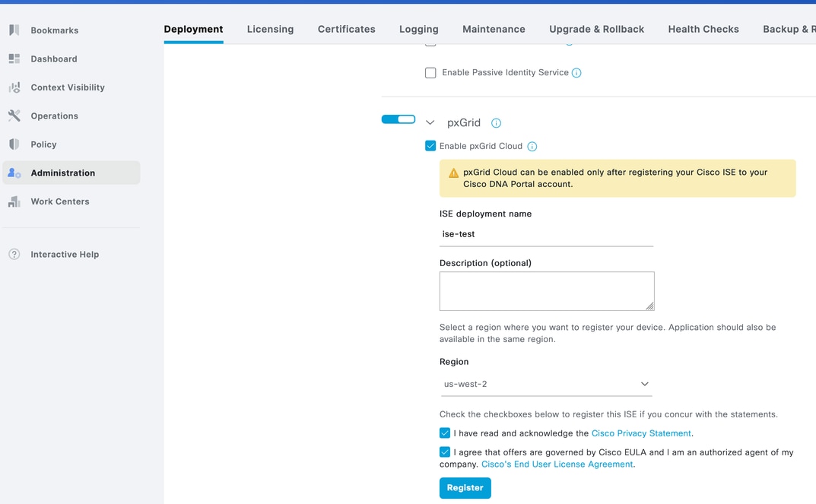The image size is (816, 504).
Task: Click the warning triangle in pxGrid Cloud notice
Action: pyautogui.click(x=454, y=173)
